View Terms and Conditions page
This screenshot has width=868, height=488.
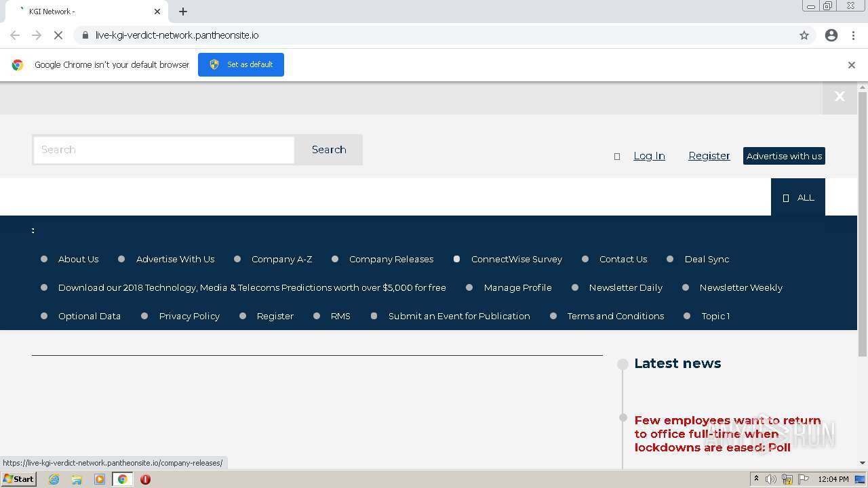coord(615,316)
